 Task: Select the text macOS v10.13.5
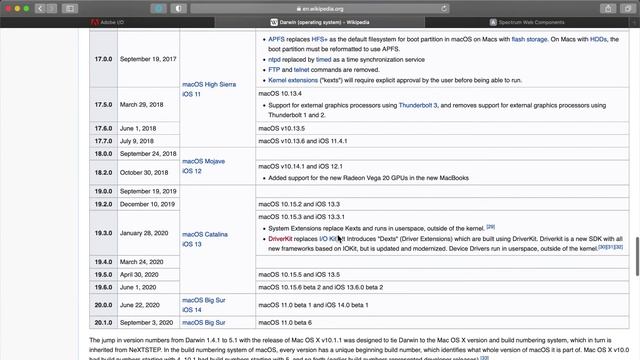(281, 128)
